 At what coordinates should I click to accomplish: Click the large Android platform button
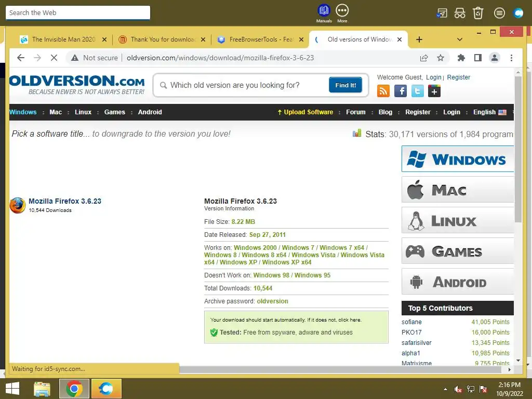(x=458, y=282)
